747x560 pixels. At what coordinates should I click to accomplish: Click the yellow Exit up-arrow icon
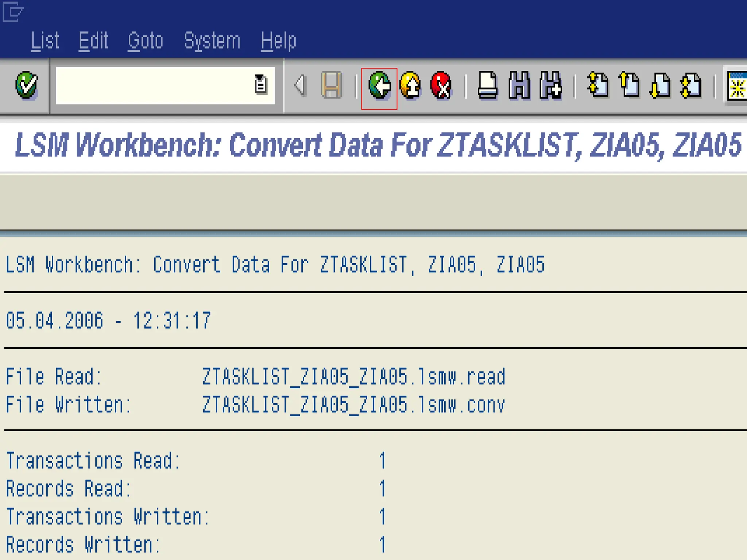[x=410, y=86]
